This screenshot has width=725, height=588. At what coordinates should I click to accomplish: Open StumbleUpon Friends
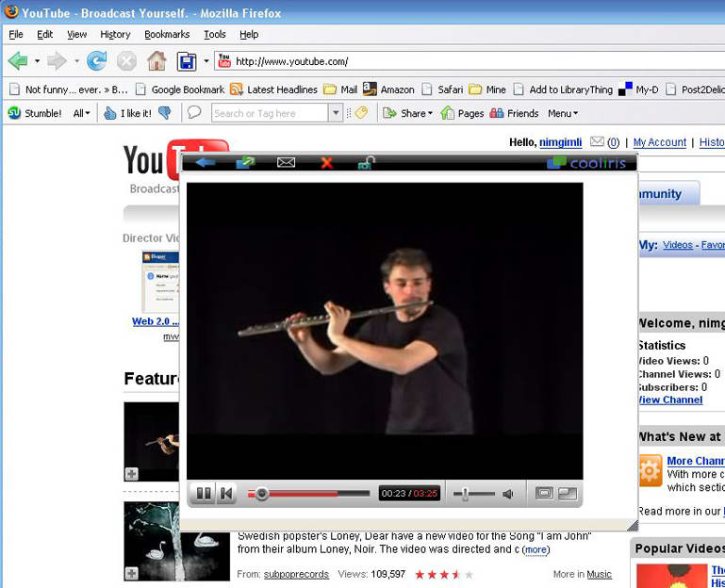point(514,113)
